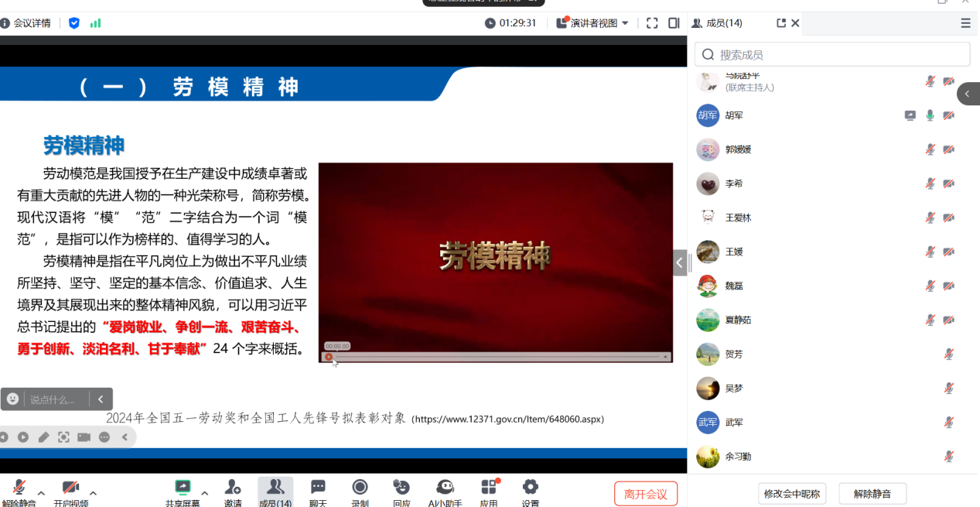Open the AI小助手 assistant
Screen dimensions: 980x507
445,488
